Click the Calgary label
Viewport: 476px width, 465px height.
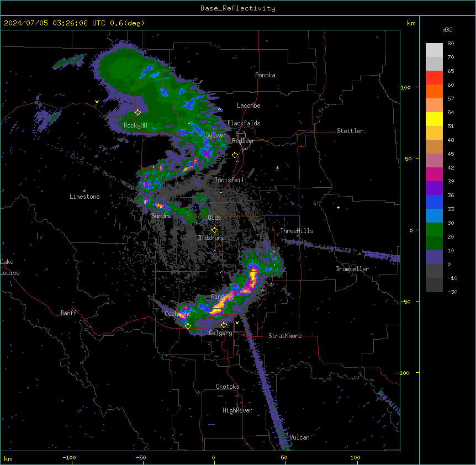tap(220, 333)
